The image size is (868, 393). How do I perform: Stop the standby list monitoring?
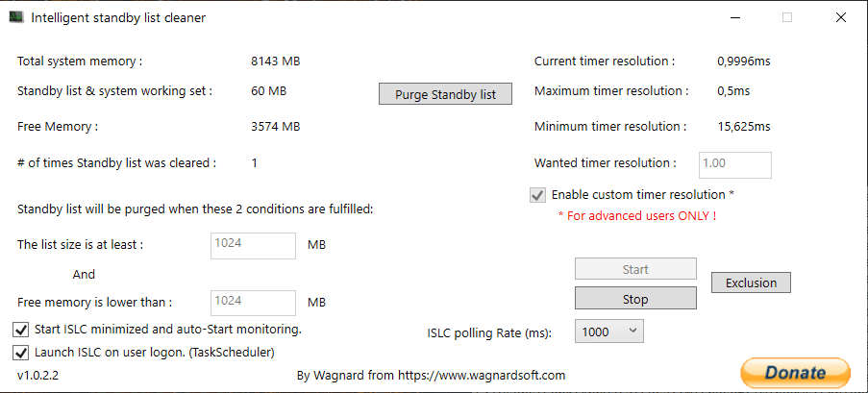pyautogui.click(x=635, y=299)
